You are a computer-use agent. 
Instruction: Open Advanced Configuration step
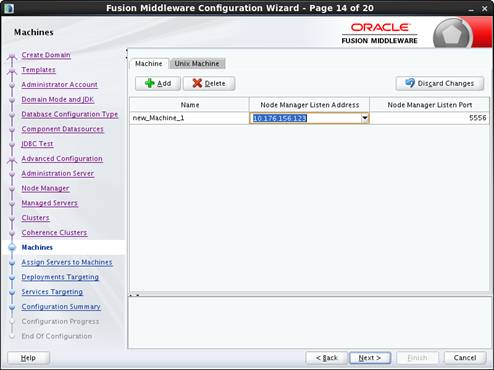coord(62,159)
